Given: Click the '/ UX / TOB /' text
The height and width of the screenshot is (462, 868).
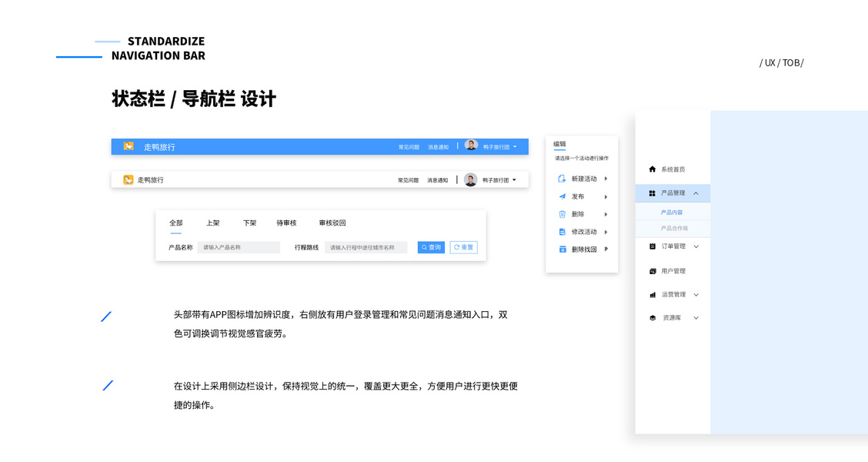Looking at the screenshot, I should [782, 62].
